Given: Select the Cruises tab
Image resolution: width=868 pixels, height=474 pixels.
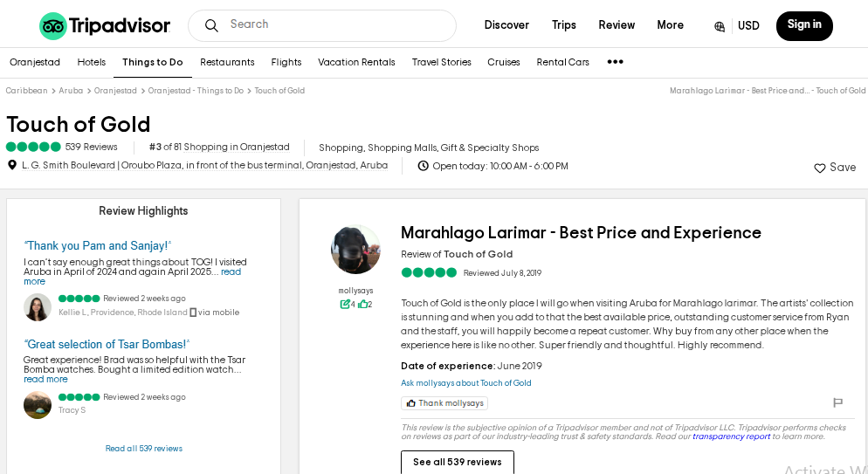Looking at the screenshot, I should point(503,62).
